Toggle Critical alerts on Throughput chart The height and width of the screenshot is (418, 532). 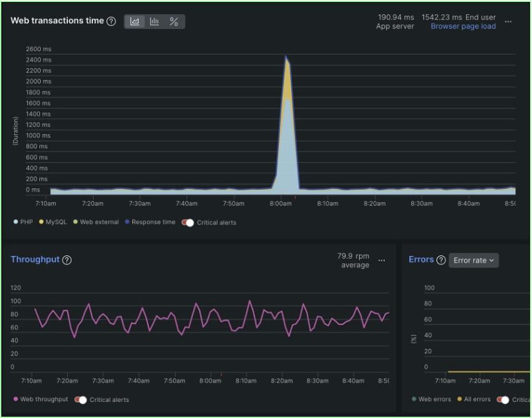[x=80, y=399]
